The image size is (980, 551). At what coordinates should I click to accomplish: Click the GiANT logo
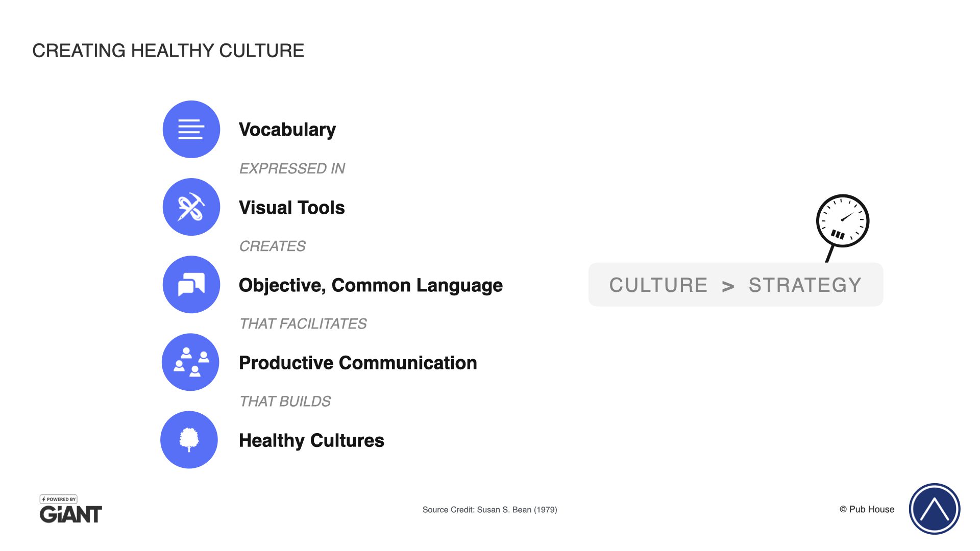pyautogui.click(x=71, y=514)
